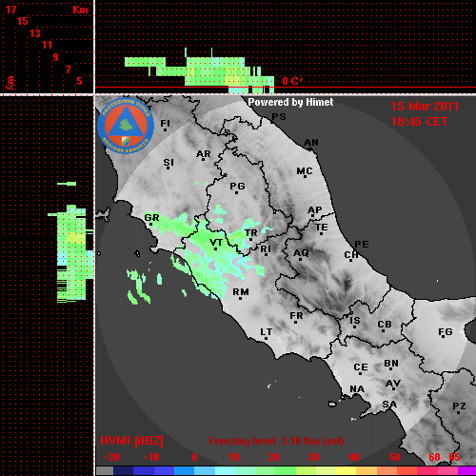The image size is (476, 476).
Task: Click the 'HVMI [dBZ]' label
Action: click(x=131, y=441)
